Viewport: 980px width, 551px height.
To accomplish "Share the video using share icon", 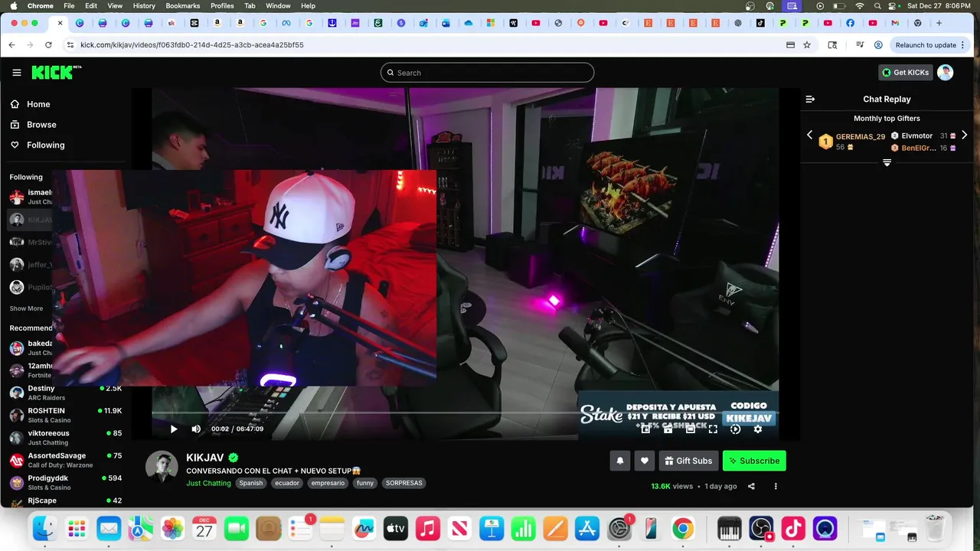I will coord(751,486).
